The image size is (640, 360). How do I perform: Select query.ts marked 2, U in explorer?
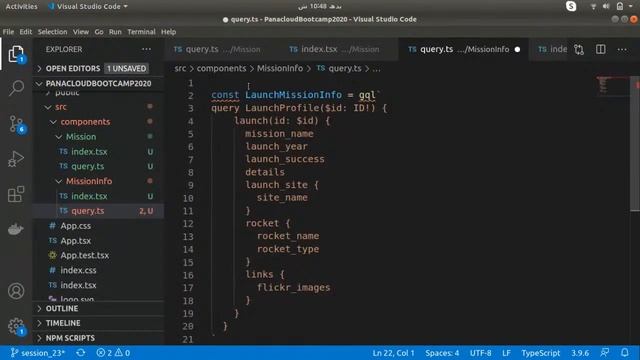98,211
